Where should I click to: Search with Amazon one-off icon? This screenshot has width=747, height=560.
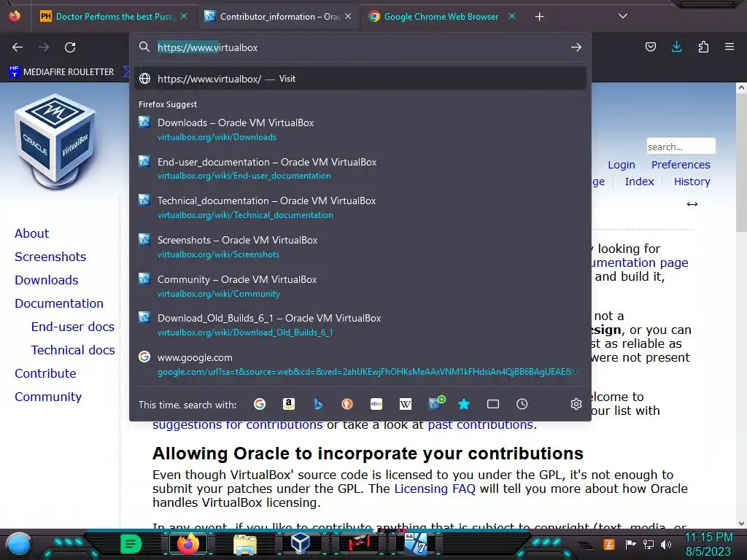click(x=289, y=404)
